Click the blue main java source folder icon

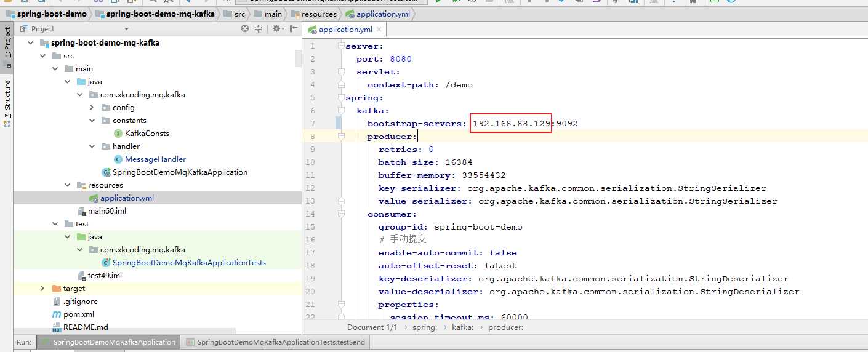[81, 82]
